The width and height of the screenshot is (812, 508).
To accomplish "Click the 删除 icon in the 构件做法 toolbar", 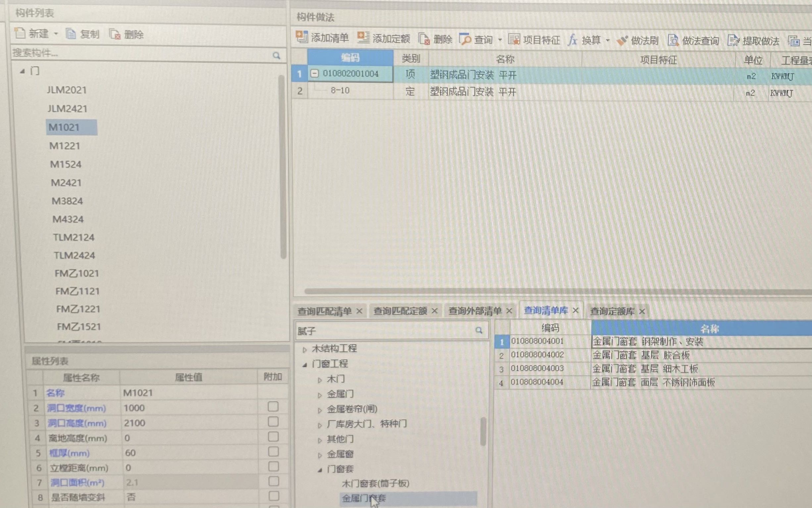I will [424, 39].
